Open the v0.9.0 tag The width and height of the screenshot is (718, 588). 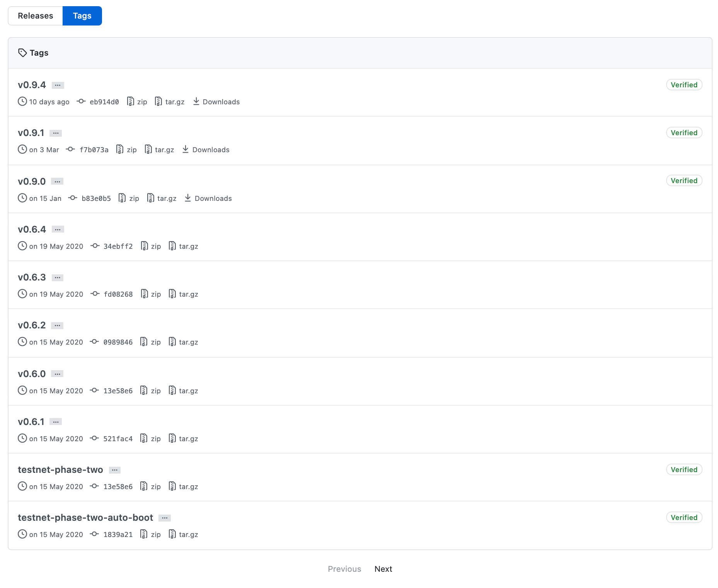[x=32, y=182]
